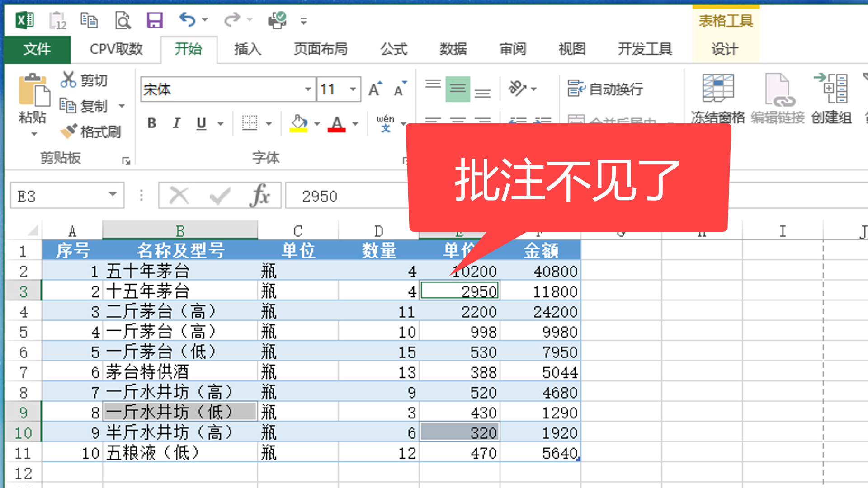Apply cell borders icon

(250, 123)
